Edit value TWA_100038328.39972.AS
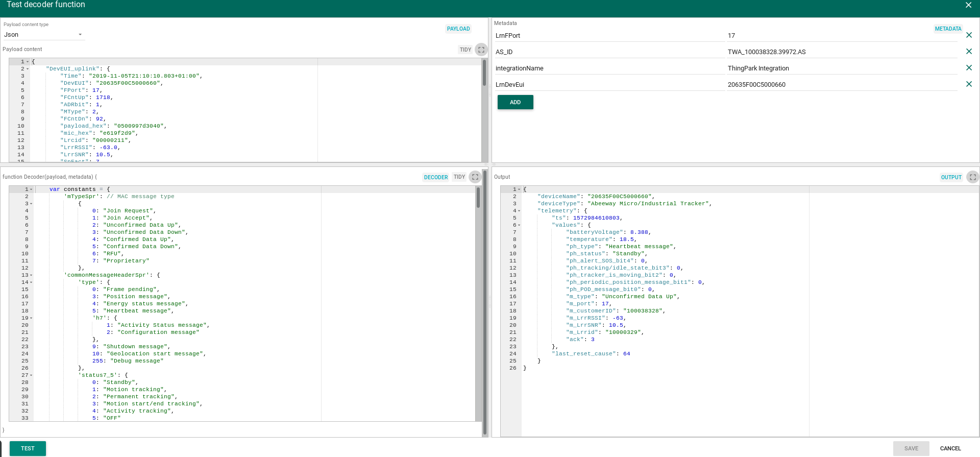This screenshot has height=457, width=980. pos(842,52)
